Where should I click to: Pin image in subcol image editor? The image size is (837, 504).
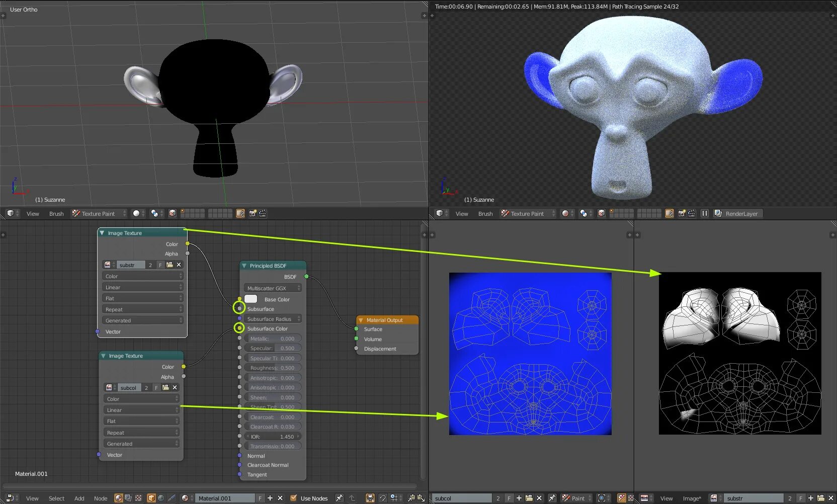pyautogui.click(x=552, y=498)
